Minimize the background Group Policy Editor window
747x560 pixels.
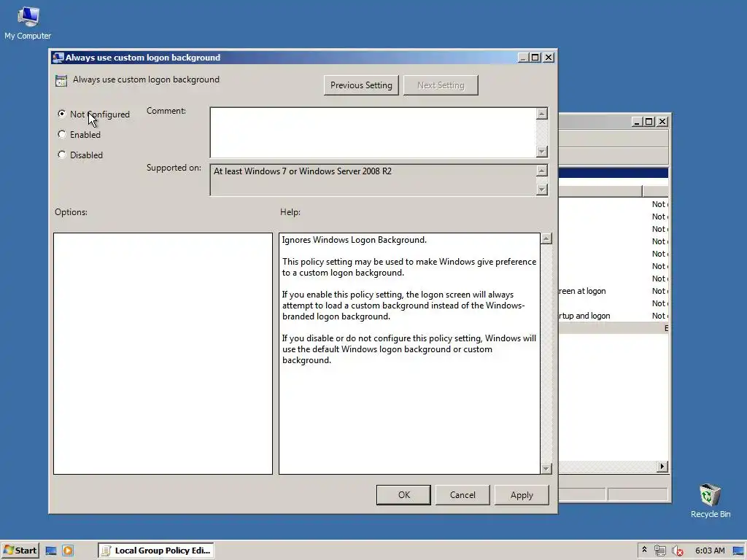click(636, 122)
